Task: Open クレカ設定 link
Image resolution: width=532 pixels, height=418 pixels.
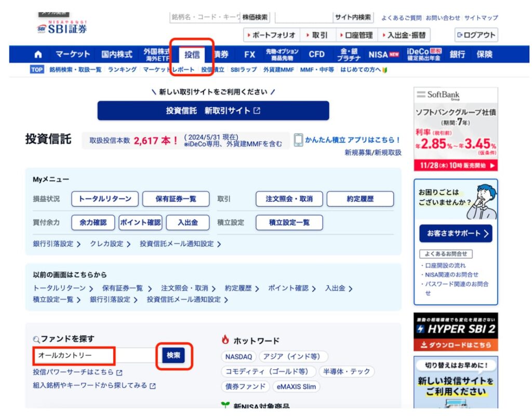Action: 110,244
